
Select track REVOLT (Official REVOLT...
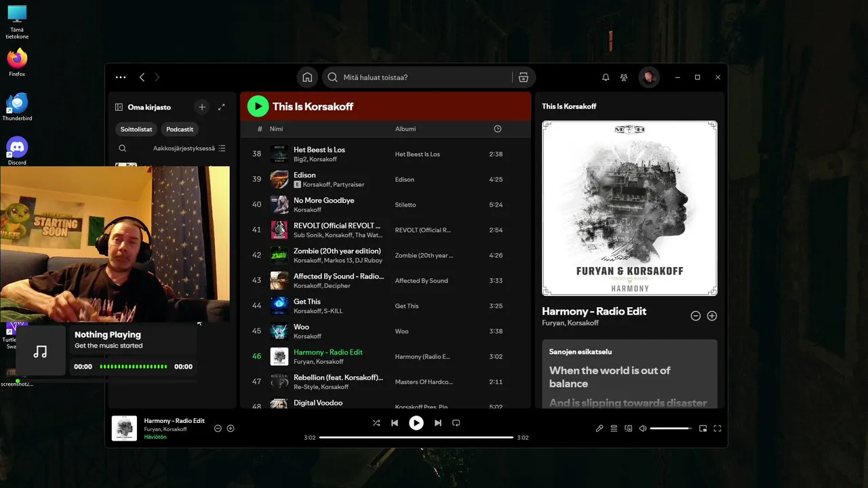(337, 226)
